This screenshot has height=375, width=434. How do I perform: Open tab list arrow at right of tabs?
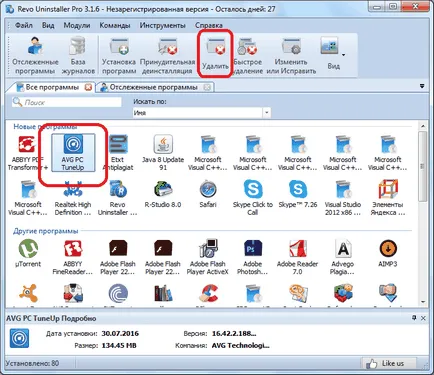click(x=422, y=86)
